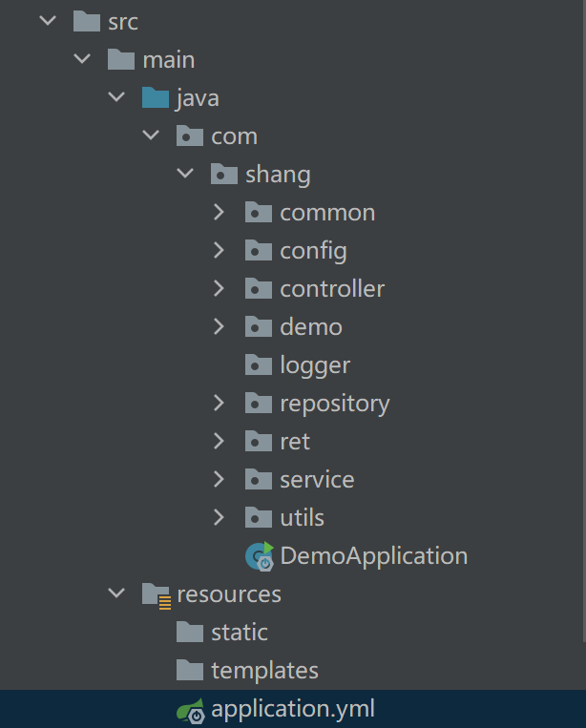Click the controller package icon
This screenshot has width=586, height=728.
tap(259, 288)
